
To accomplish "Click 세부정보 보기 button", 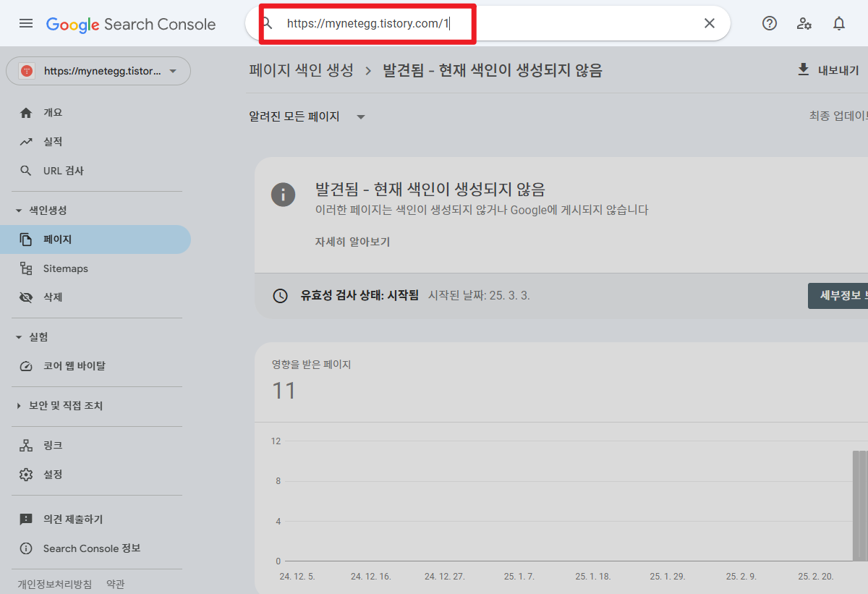I will 838,296.
